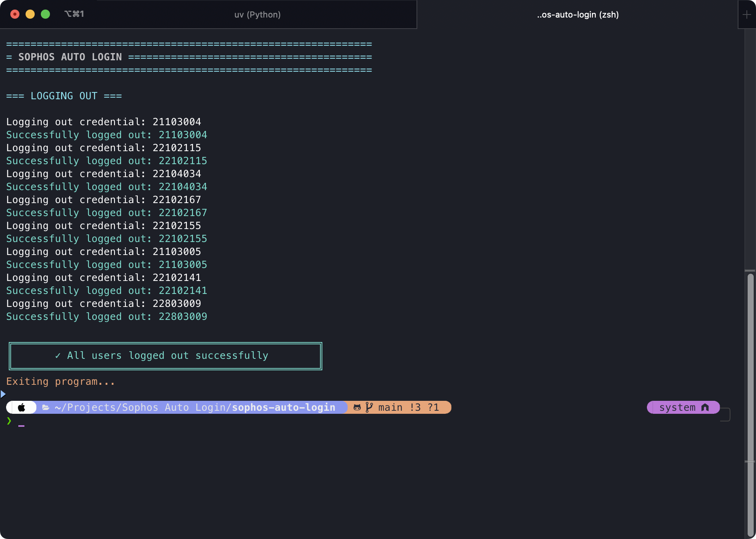Image resolution: width=756 pixels, height=539 pixels.
Task: Click the blue output marker triangle in the margin
Action: (3, 394)
